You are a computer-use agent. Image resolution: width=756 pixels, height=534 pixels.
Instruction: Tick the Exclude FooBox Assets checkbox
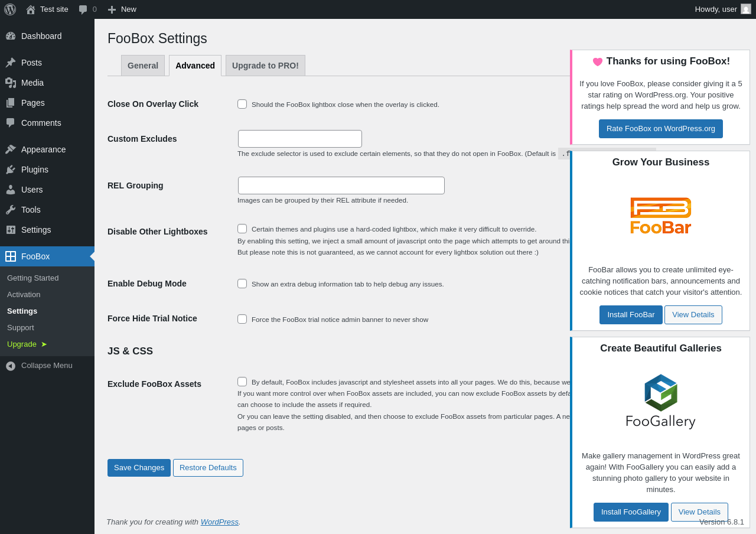242,382
